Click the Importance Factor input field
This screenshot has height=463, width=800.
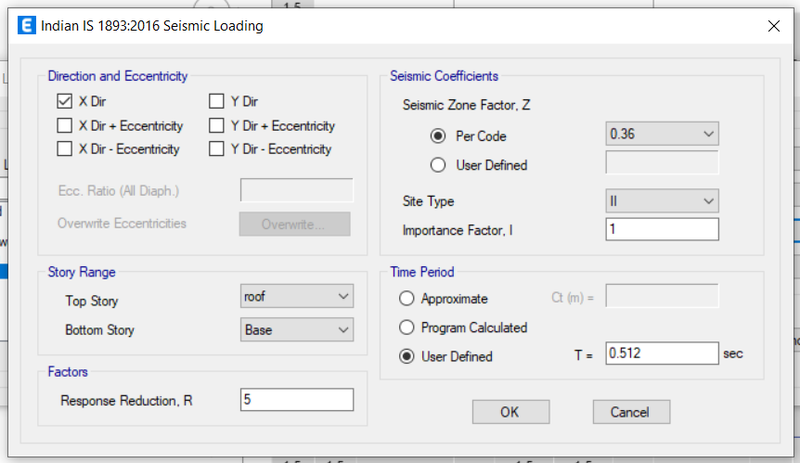pos(662,229)
